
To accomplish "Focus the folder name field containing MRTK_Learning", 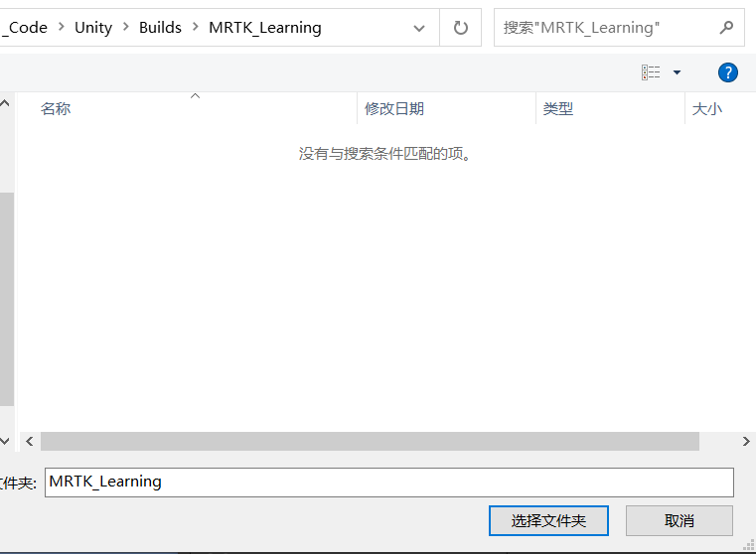I will coord(389,483).
